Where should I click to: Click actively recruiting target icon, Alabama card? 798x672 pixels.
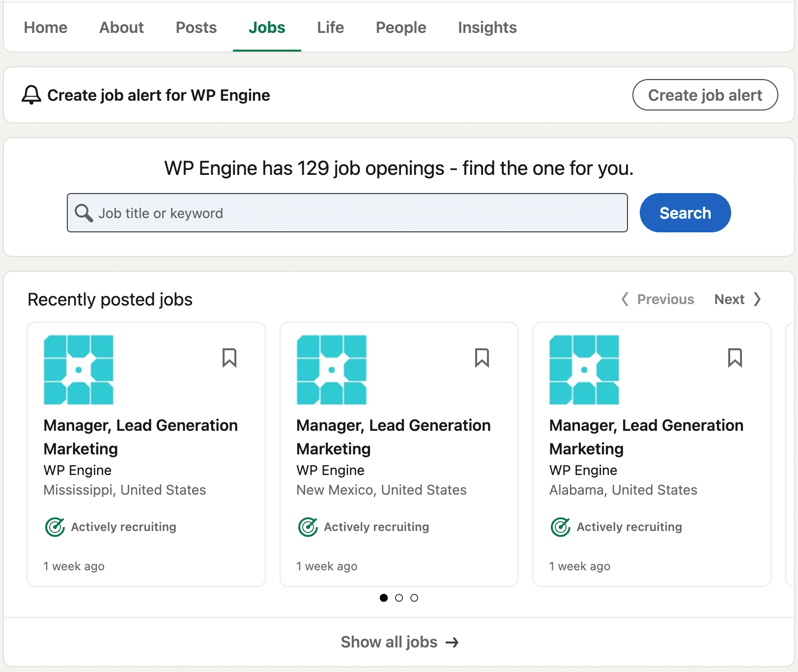561,527
